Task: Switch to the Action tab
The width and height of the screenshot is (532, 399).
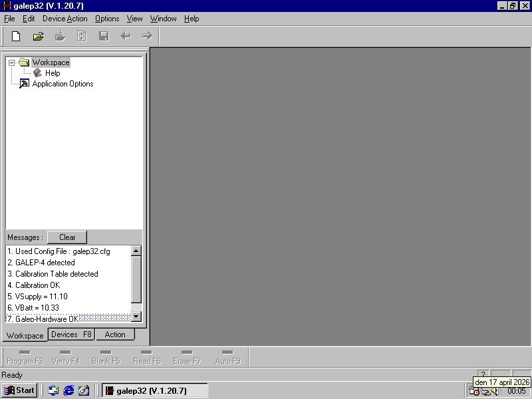Action: (114, 334)
